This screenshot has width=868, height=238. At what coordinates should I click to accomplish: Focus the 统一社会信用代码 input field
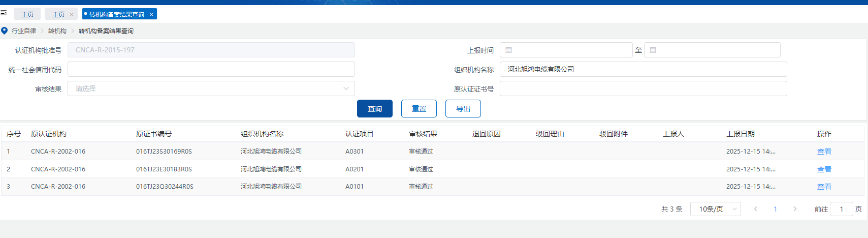click(211, 69)
